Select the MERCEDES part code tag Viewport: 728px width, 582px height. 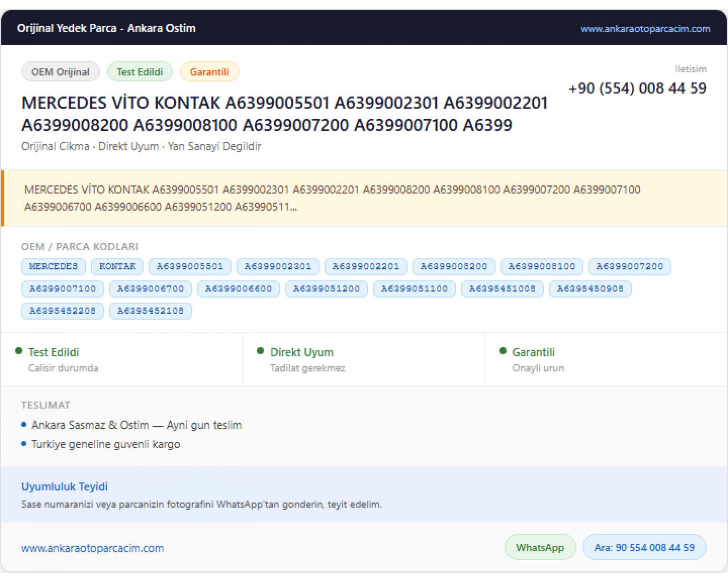(53, 266)
